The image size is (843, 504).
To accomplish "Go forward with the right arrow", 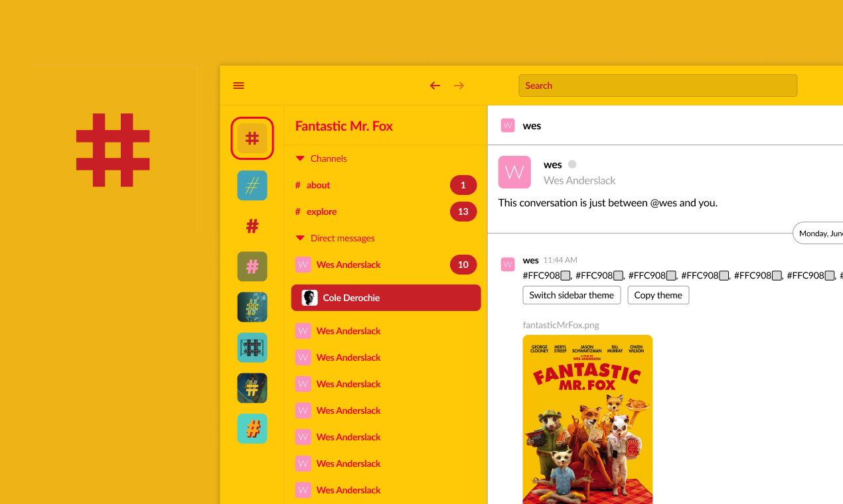I will (x=459, y=86).
